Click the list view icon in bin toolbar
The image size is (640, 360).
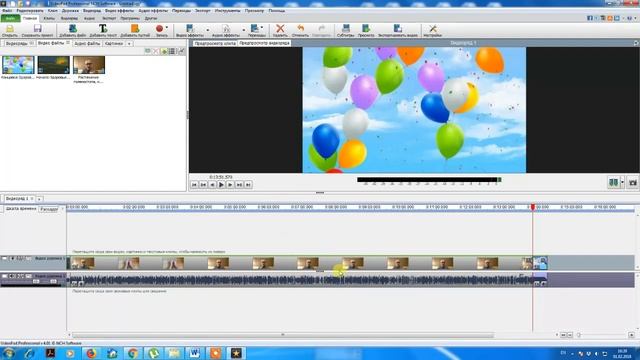click(172, 51)
